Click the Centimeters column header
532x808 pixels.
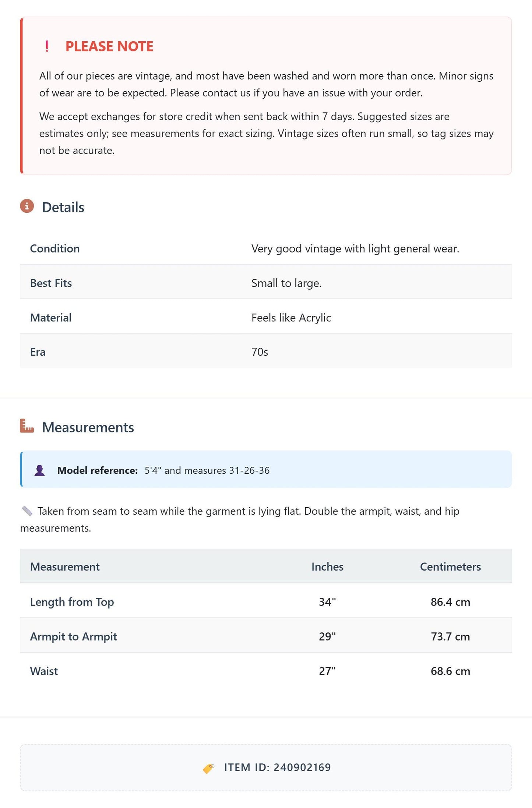(x=450, y=567)
